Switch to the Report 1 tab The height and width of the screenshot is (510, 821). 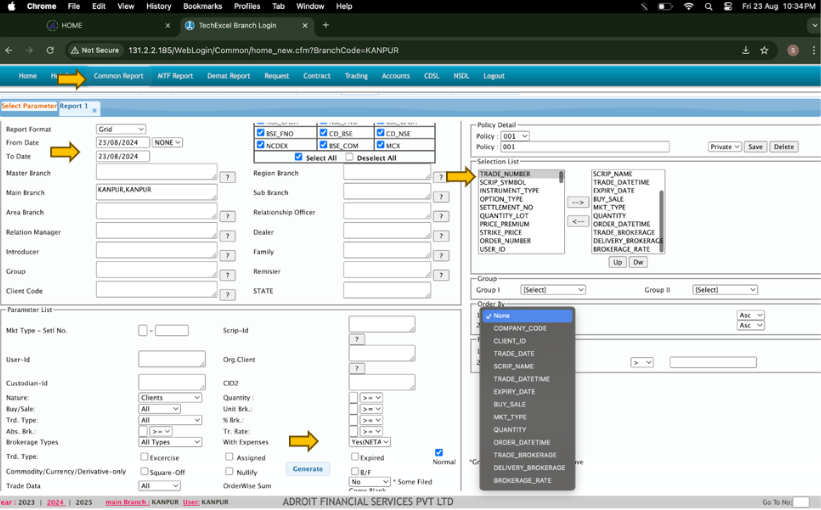pyautogui.click(x=73, y=106)
